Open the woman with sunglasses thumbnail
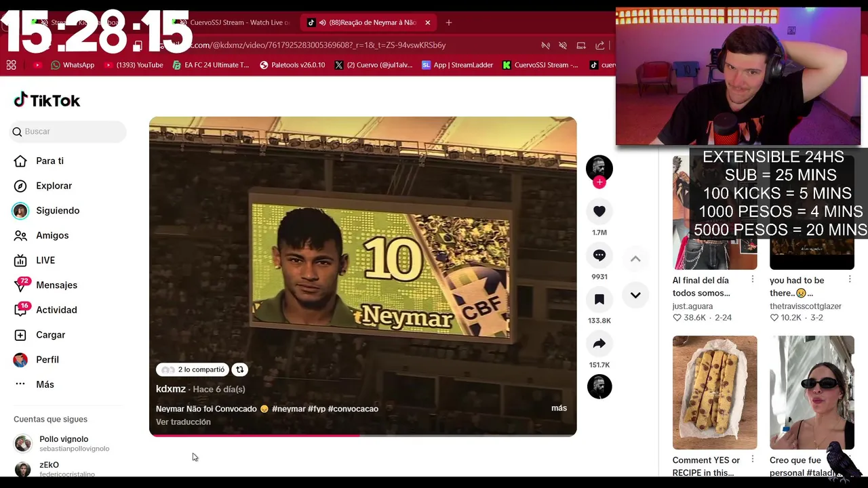868x488 pixels. point(812,392)
